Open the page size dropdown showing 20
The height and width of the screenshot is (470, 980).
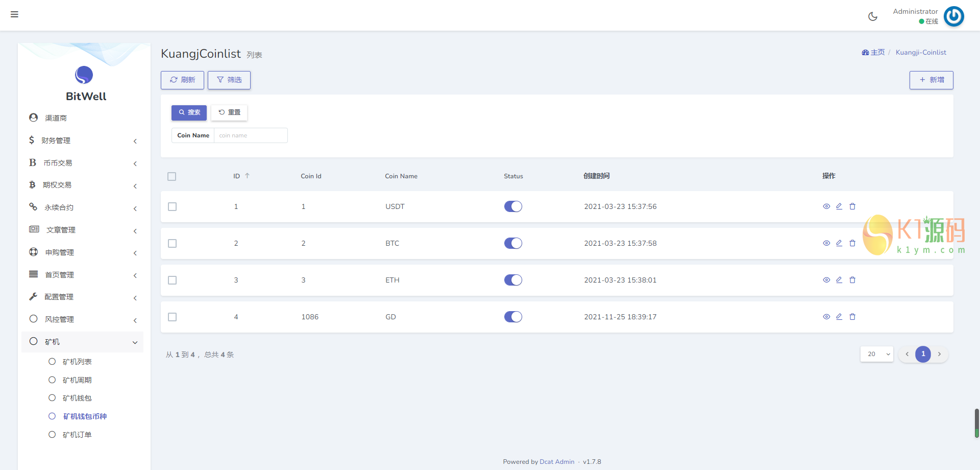pyautogui.click(x=876, y=354)
